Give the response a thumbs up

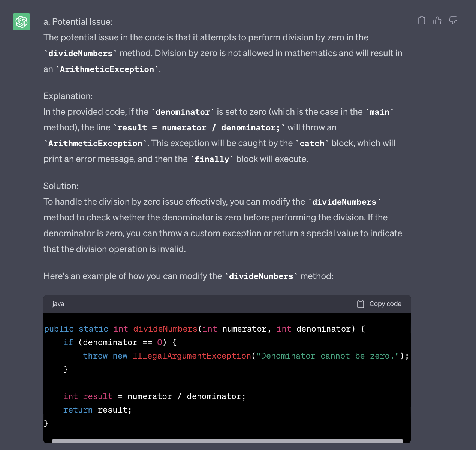coord(437,20)
